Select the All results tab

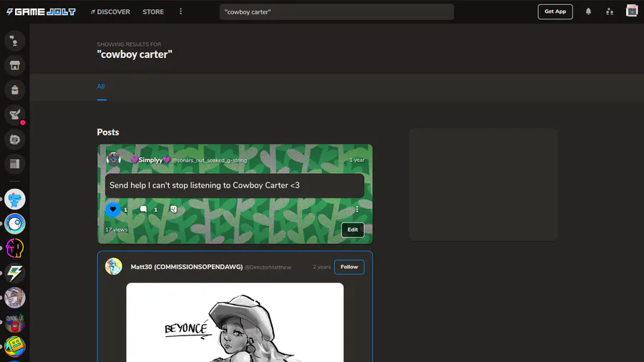point(101,87)
